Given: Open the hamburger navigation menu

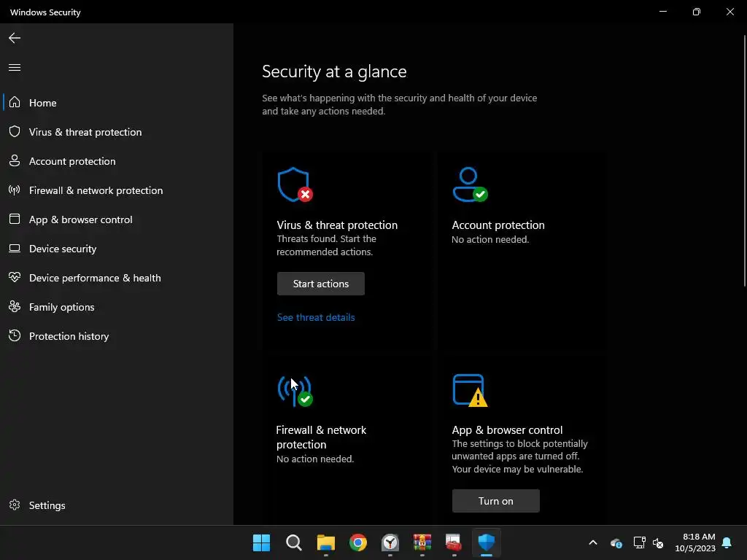Looking at the screenshot, I should coord(15,67).
